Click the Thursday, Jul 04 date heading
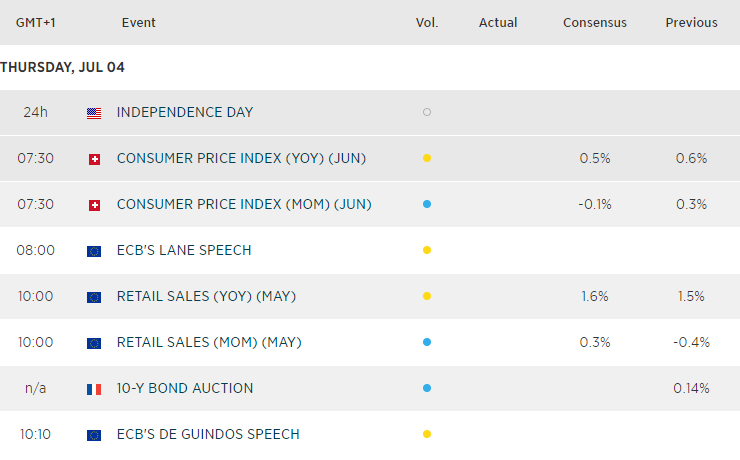The image size is (740, 460). tap(63, 67)
